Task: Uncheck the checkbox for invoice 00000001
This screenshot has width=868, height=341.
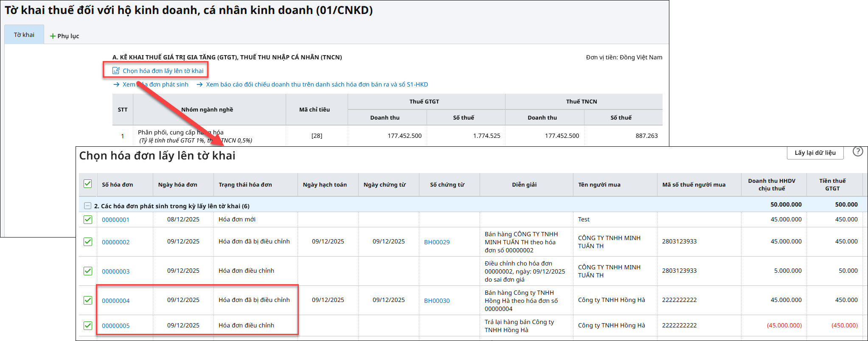Action: (88, 220)
